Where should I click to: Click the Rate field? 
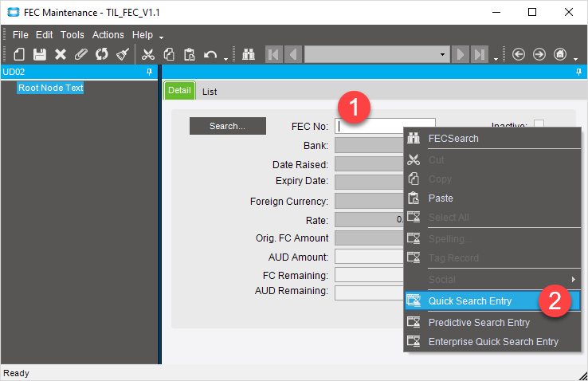(x=369, y=220)
